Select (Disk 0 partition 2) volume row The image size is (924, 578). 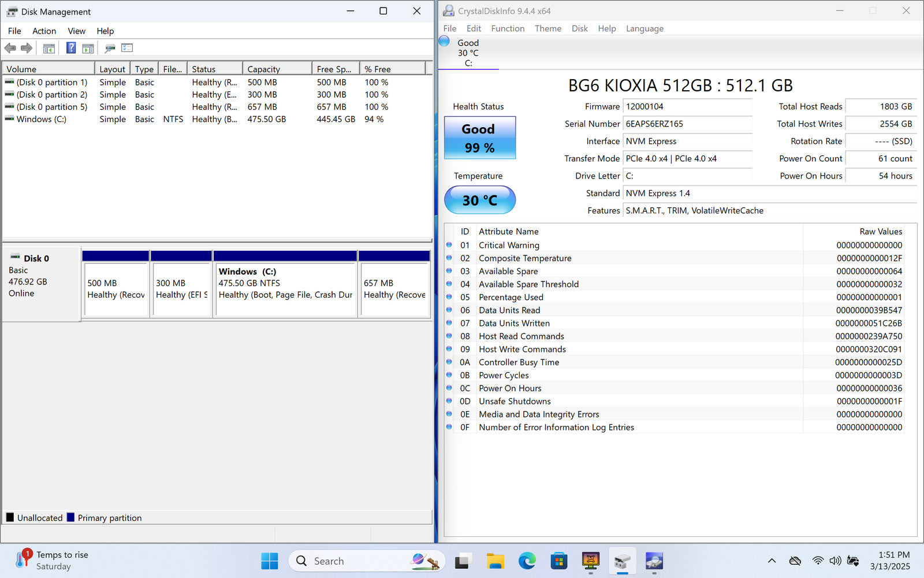click(217, 94)
